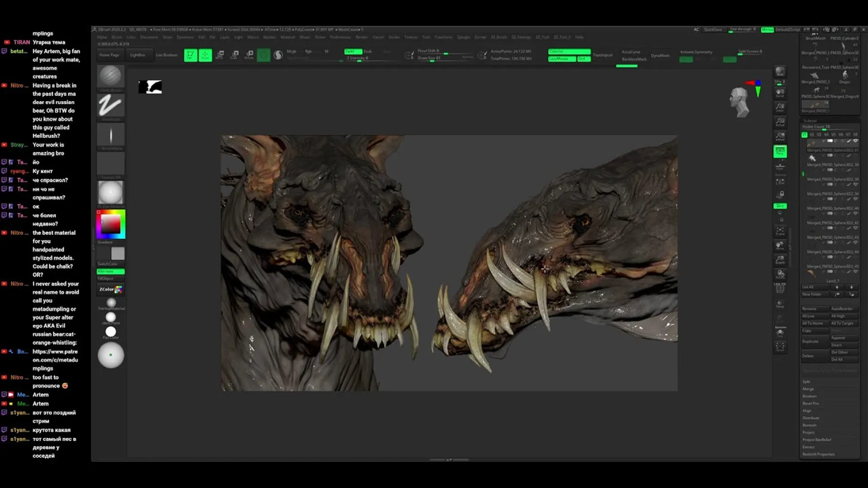Select the StartupMaterial sphere
Image resolution: width=868 pixels, height=488 pixels.
click(x=111, y=303)
